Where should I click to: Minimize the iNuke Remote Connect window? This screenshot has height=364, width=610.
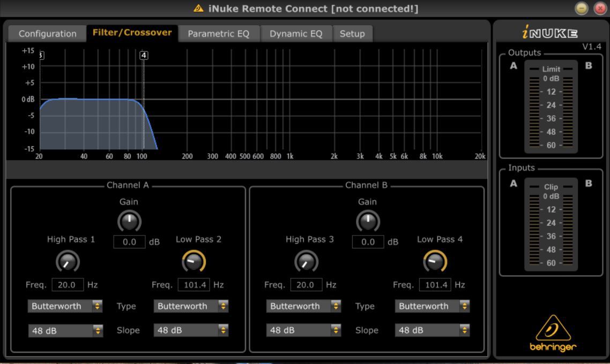click(582, 8)
